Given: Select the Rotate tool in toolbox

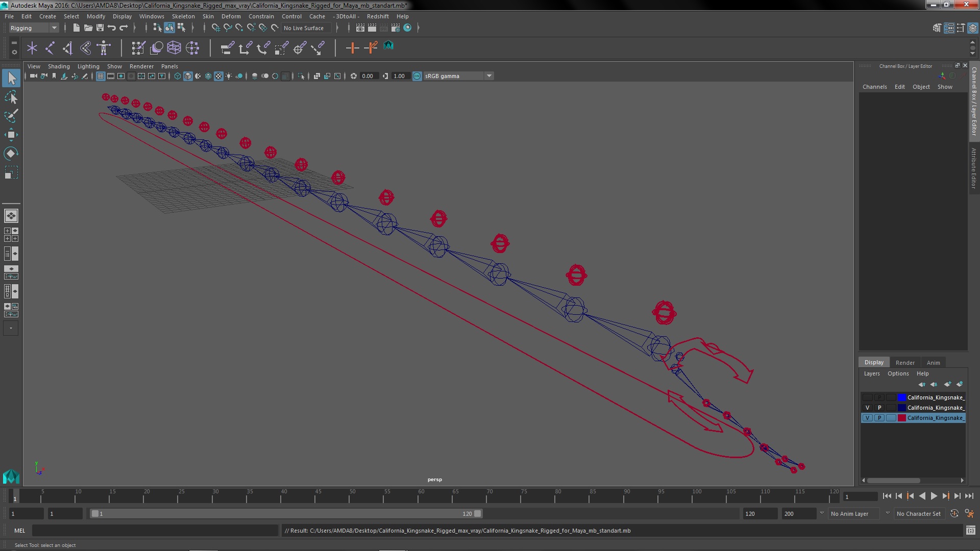Looking at the screenshot, I should click(x=11, y=154).
